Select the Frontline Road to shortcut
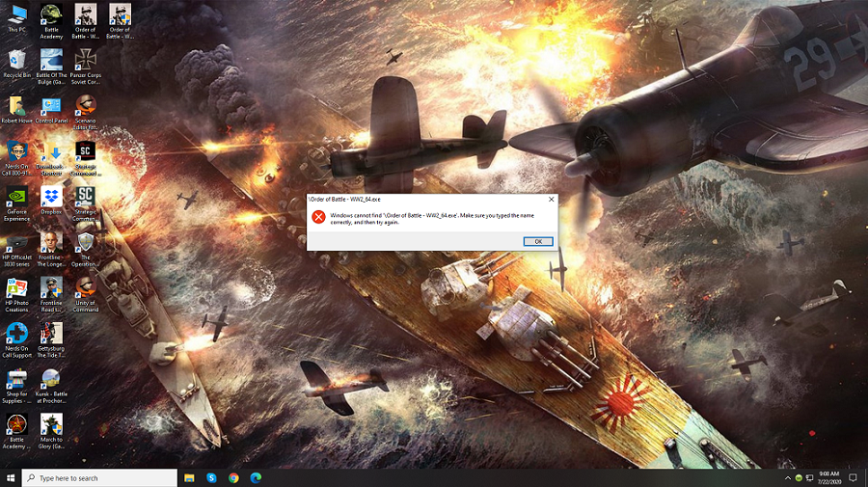 click(51, 294)
